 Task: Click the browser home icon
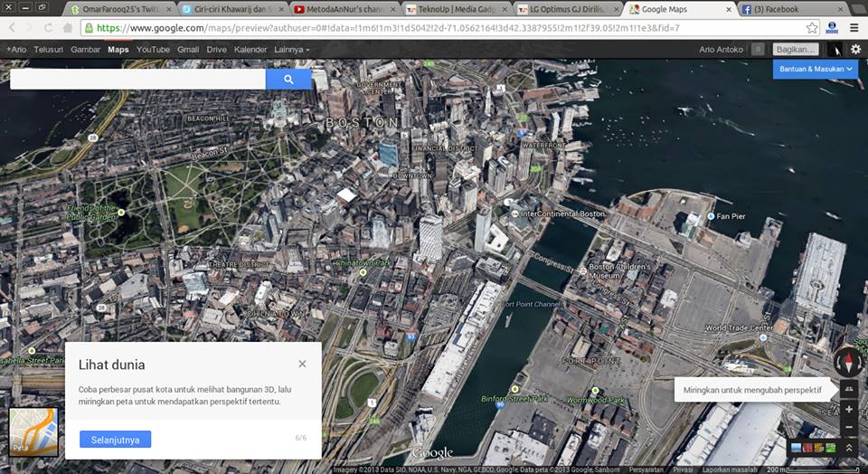click(x=67, y=28)
